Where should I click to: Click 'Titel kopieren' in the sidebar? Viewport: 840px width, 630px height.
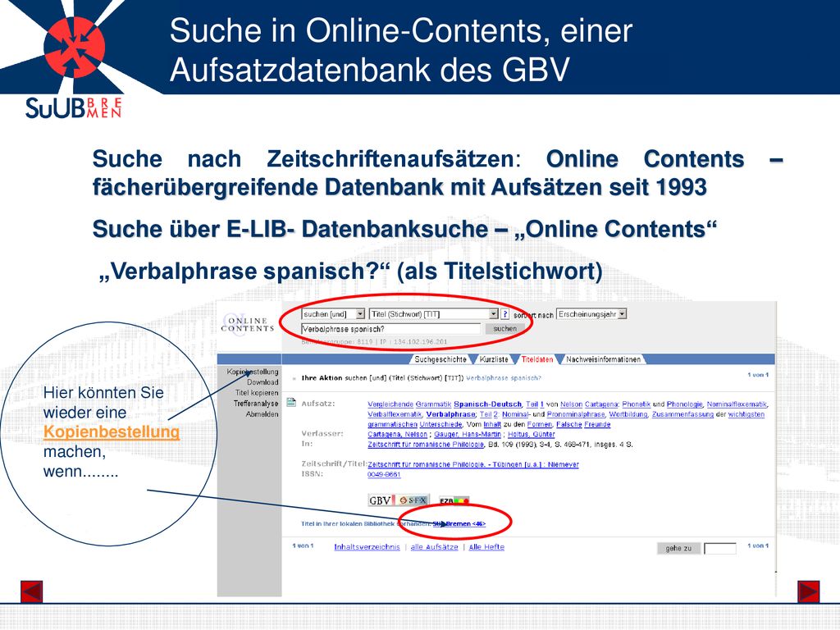(257, 393)
